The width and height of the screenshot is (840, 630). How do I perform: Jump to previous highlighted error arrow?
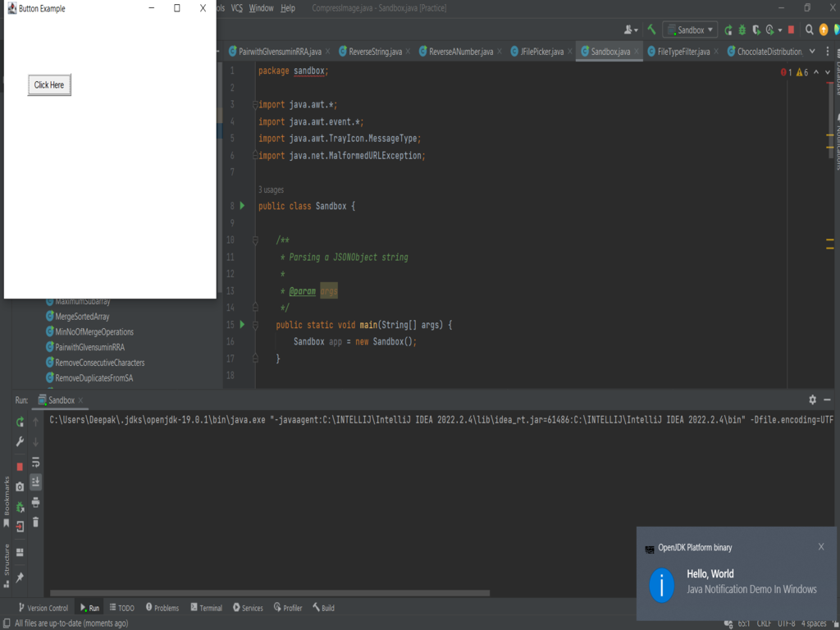click(816, 72)
